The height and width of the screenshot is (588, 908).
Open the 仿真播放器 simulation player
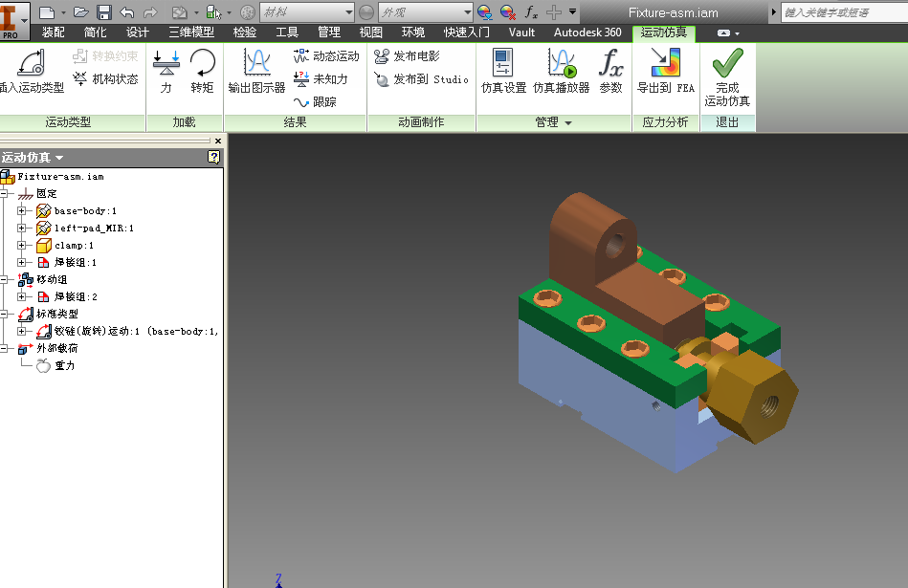[x=561, y=72]
